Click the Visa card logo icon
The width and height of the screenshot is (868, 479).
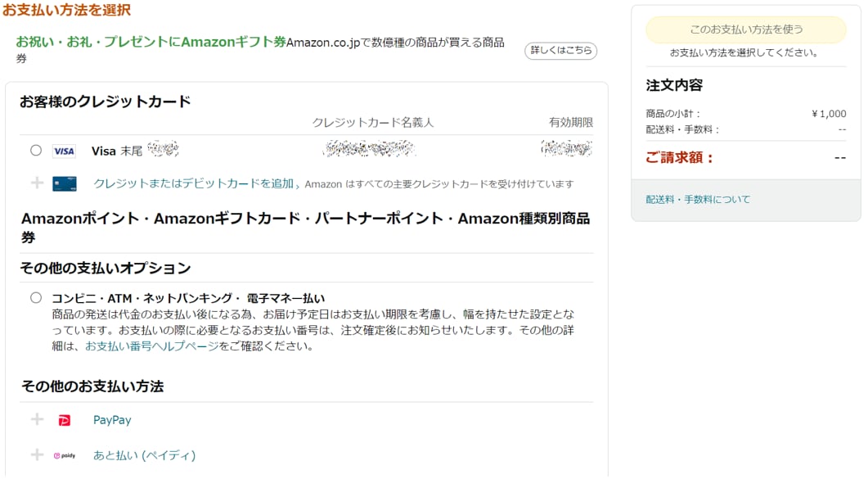pos(64,151)
